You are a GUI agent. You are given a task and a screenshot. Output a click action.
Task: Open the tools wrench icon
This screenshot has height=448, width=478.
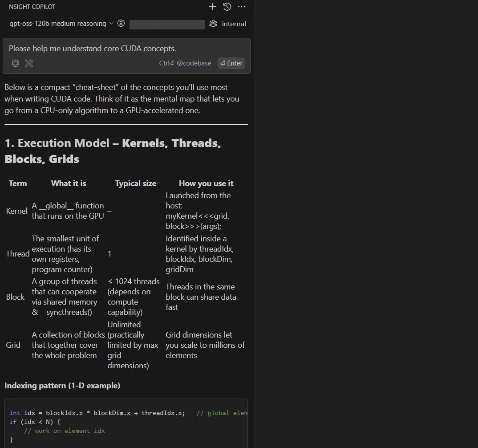[29, 63]
